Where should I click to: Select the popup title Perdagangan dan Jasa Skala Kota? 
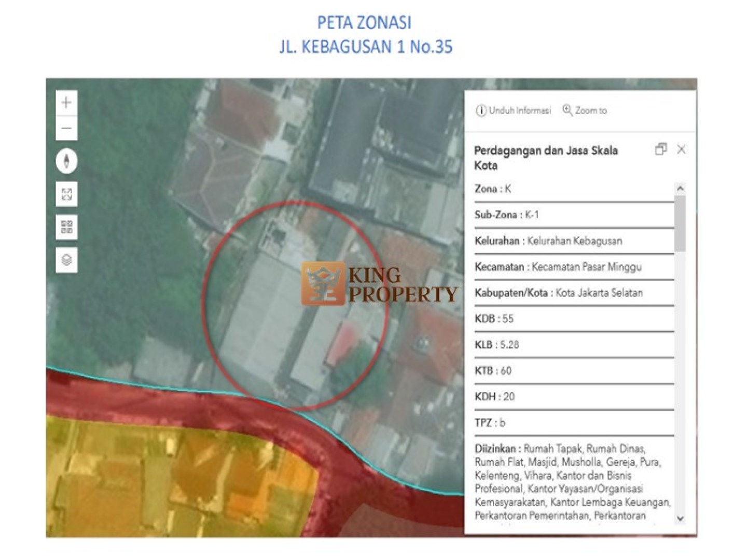546,158
